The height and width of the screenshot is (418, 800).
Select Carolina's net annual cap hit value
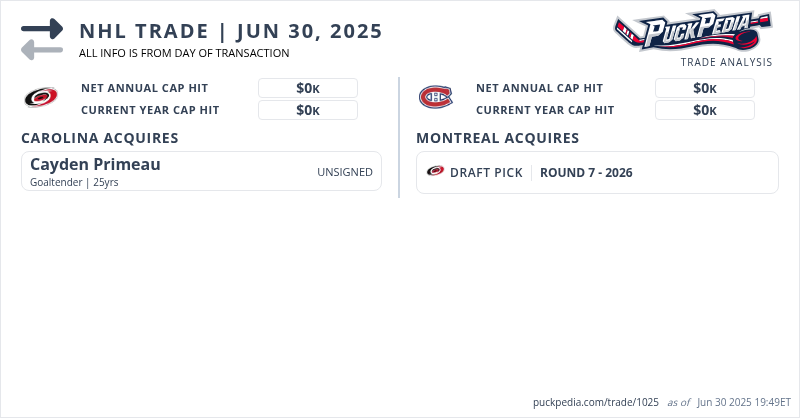click(x=308, y=88)
